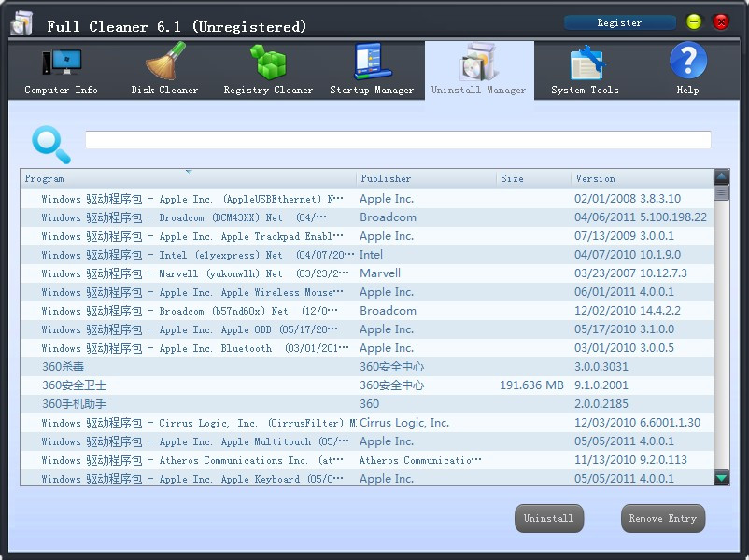Viewport: 749px width, 560px height.
Task: Click version 03/23/2007 10.12.7.3
Action: click(630, 273)
